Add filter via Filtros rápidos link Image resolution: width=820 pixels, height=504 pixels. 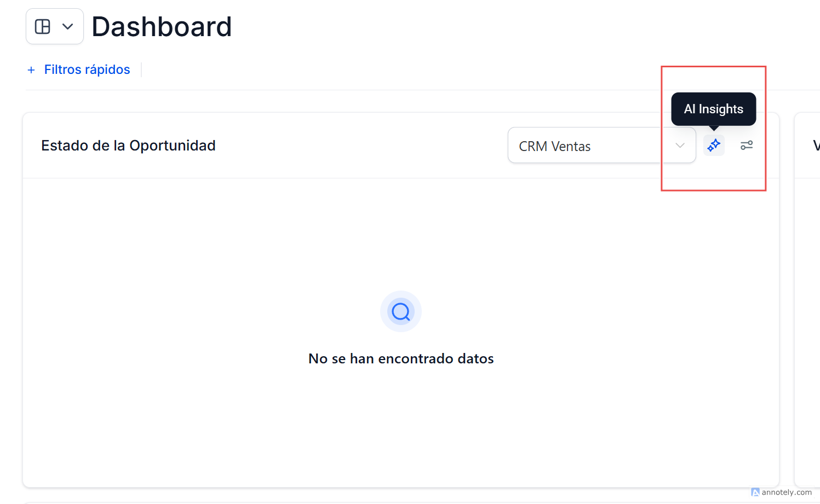[x=87, y=69]
